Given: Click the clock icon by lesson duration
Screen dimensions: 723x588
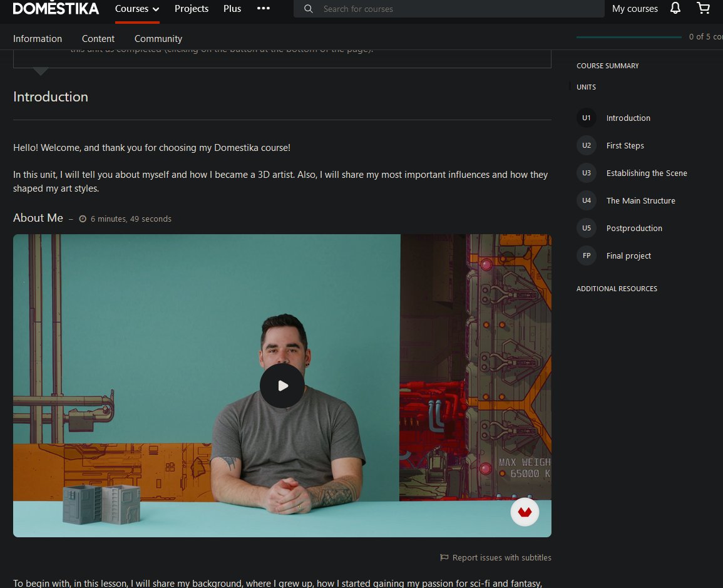Looking at the screenshot, I should click(83, 219).
